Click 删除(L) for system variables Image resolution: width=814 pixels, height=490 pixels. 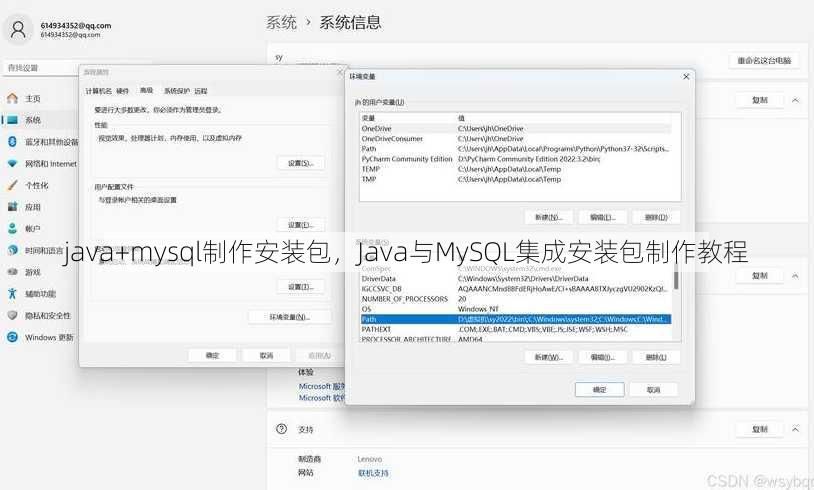click(x=656, y=357)
